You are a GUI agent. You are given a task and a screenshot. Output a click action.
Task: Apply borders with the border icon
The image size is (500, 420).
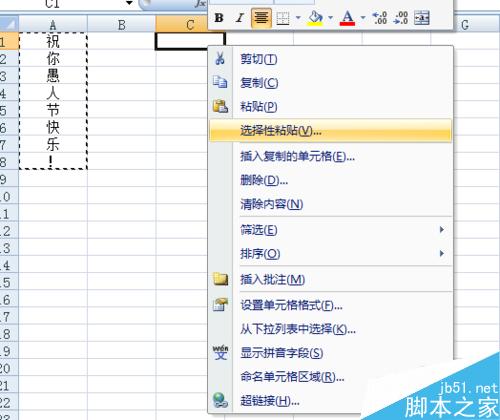[283, 18]
